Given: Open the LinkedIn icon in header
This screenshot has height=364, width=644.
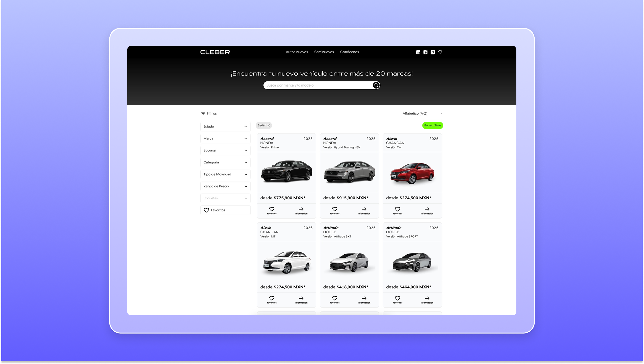Looking at the screenshot, I should coord(418,52).
